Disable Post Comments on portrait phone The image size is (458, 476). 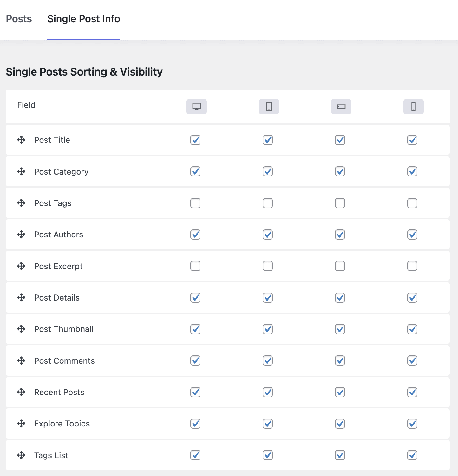412,360
